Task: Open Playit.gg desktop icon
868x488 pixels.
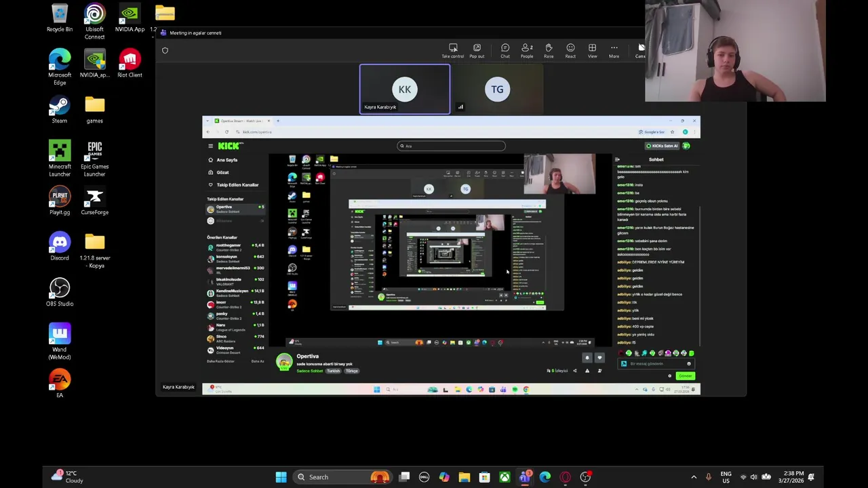Action: pos(60,201)
